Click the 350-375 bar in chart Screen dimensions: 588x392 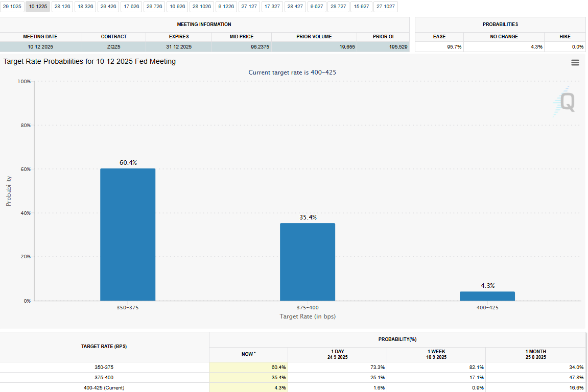(128, 235)
